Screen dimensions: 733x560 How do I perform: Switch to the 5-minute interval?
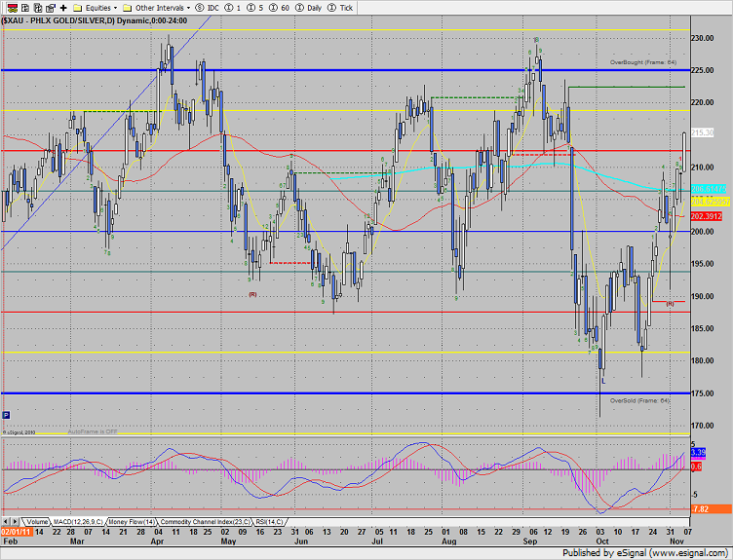(x=255, y=8)
